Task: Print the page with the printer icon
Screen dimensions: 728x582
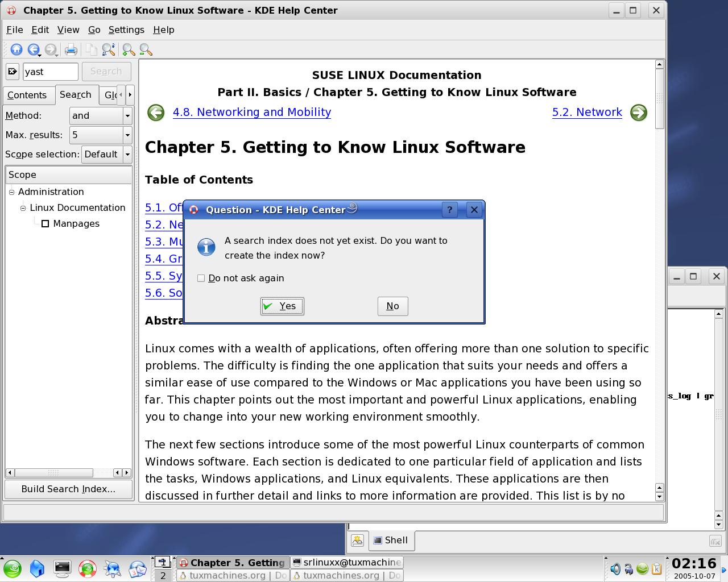Action: coord(71,50)
